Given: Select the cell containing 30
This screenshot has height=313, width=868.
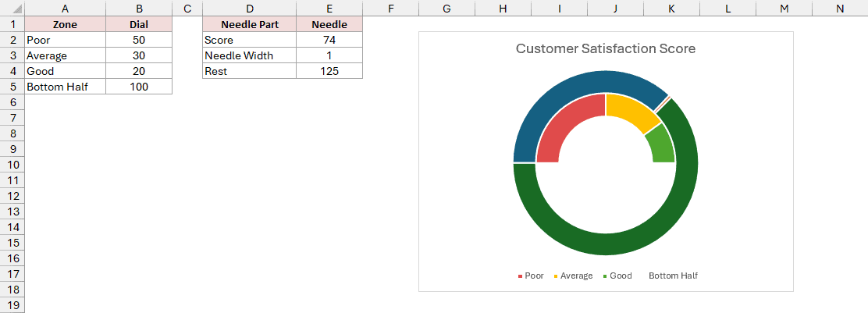Looking at the screenshot, I should coord(139,55).
